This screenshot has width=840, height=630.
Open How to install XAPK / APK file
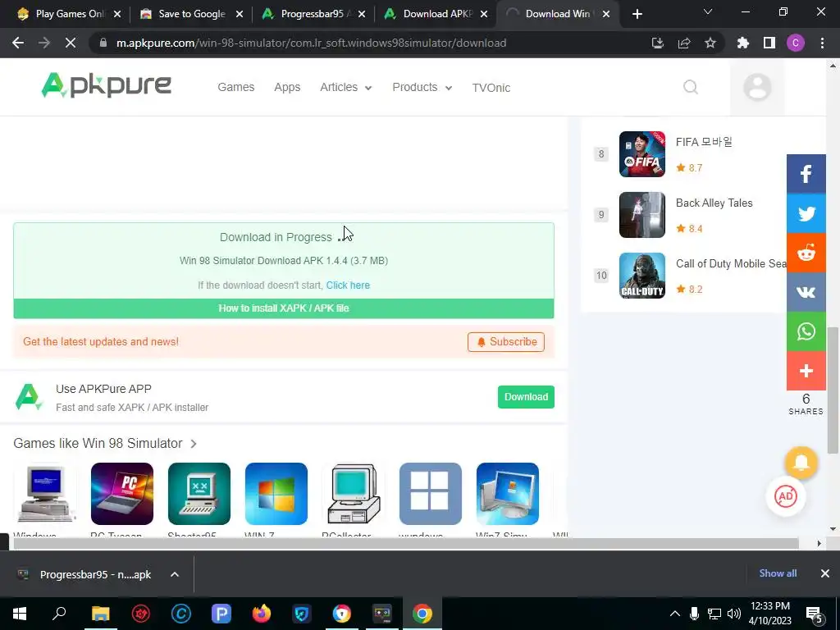(x=284, y=308)
